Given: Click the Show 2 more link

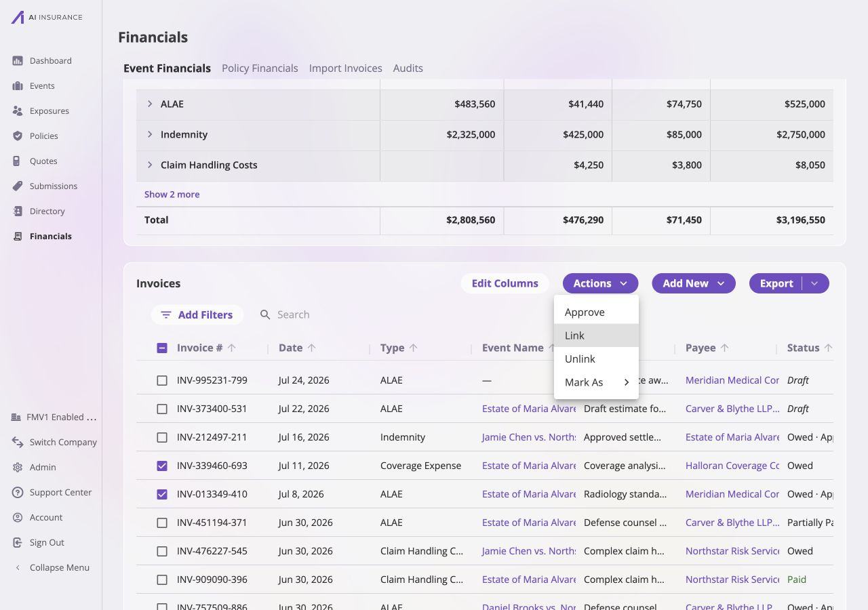Looking at the screenshot, I should pyautogui.click(x=172, y=195).
